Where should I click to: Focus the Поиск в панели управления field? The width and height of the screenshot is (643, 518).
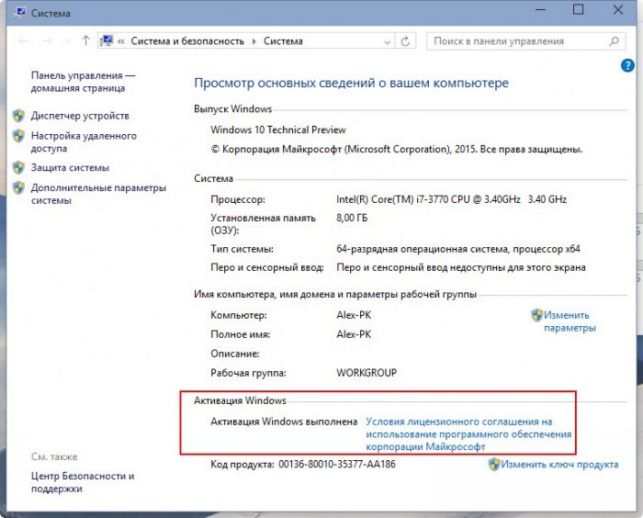[x=526, y=41]
